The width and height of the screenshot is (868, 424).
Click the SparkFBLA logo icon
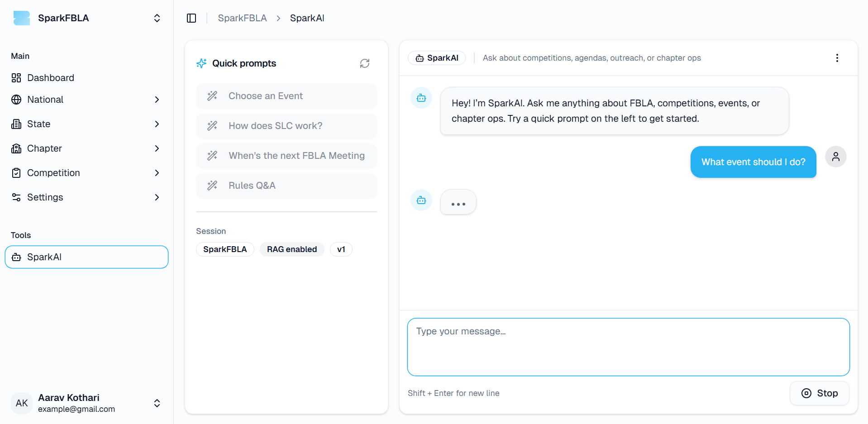click(x=22, y=18)
